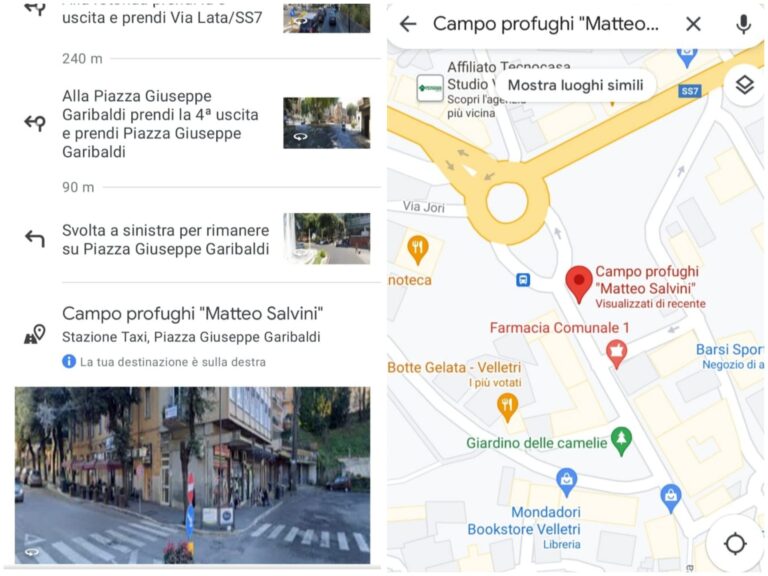Tap the Farmacia Comunale 1 pharmacy marker
768x576 pixels.
click(617, 354)
